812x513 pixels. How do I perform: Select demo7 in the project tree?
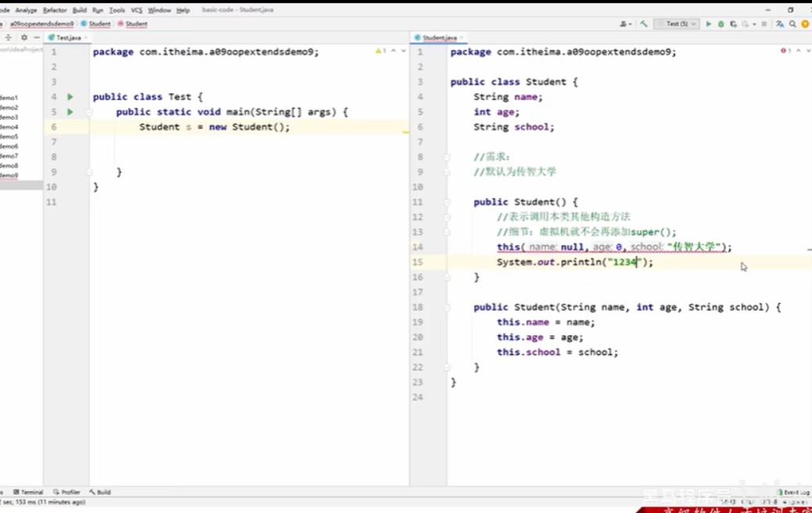click(9, 156)
